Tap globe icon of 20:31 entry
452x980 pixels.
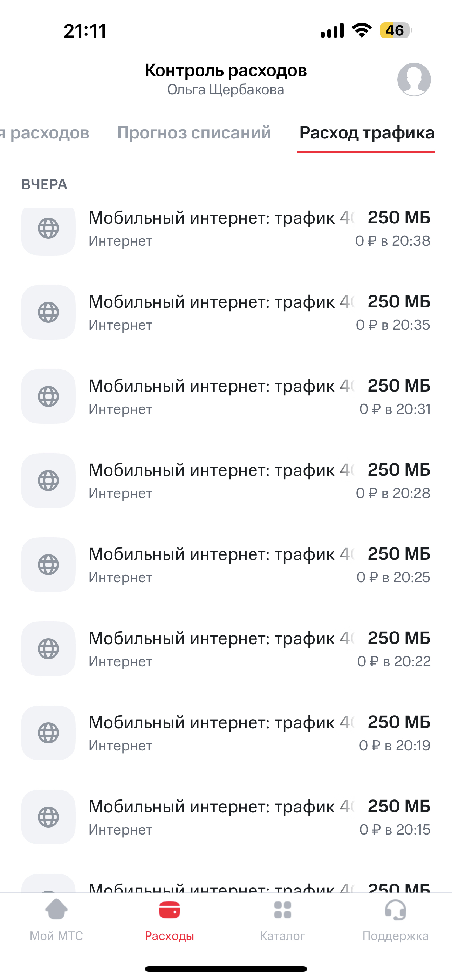(48, 396)
